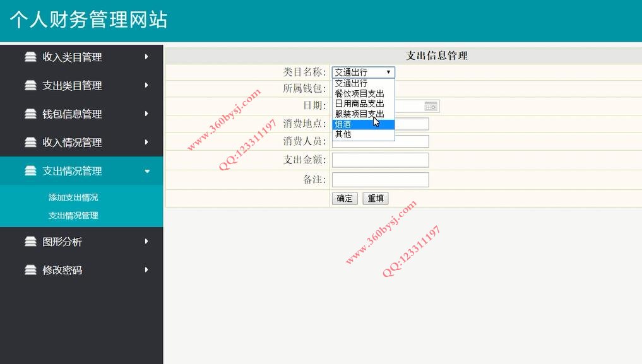Expand the 修改密码 arrow
Screen dimensions: 642x364
[x=146, y=270]
